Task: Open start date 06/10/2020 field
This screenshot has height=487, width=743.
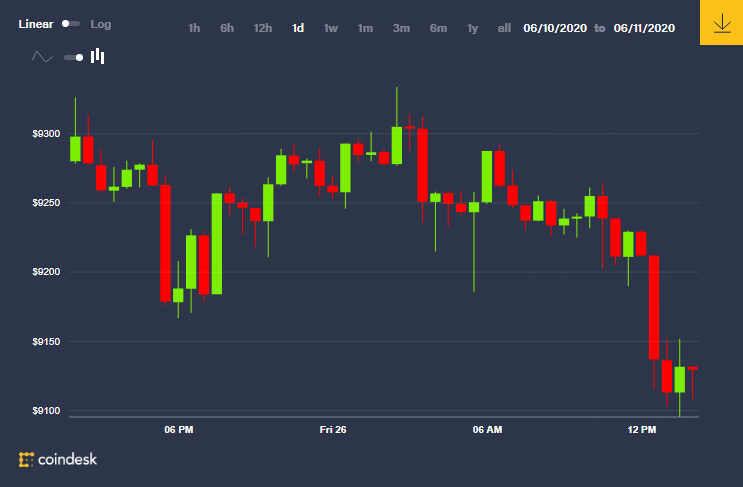Action: (555, 28)
